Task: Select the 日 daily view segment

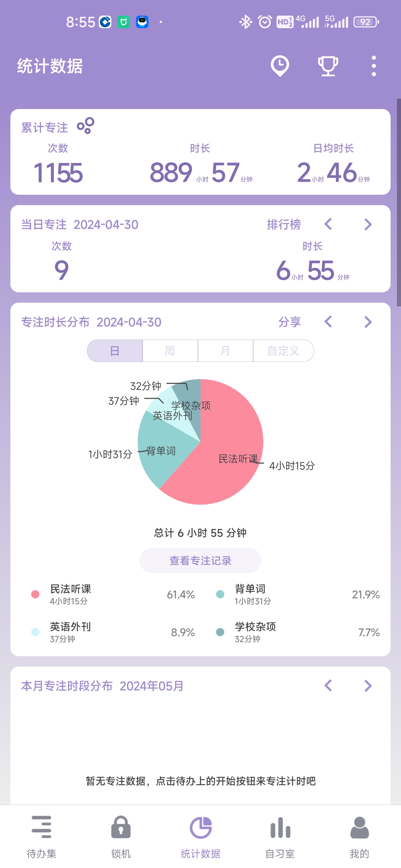Action: [115, 351]
